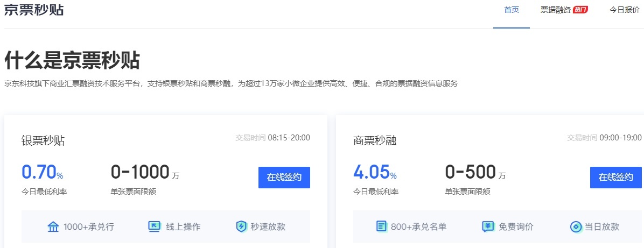Click the 0-500万 limit value

click(x=475, y=172)
